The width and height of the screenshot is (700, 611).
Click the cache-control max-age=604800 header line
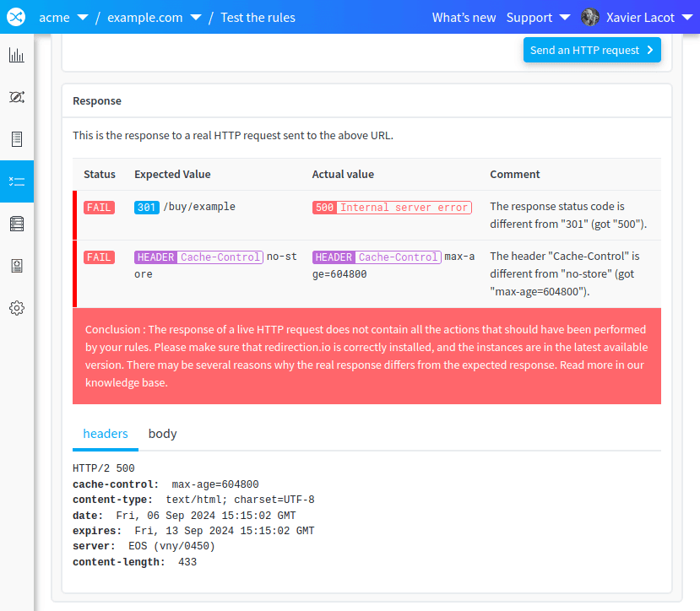166,484
